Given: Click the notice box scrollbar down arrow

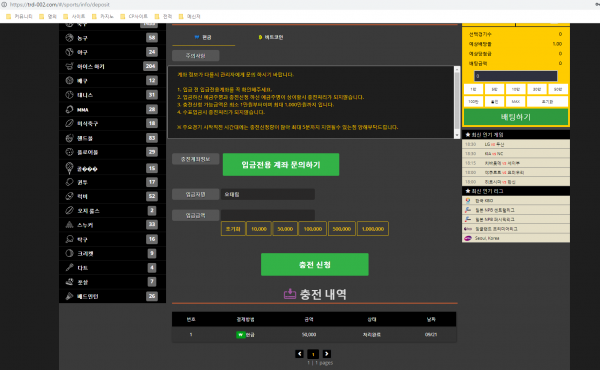Looking at the screenshot, I should point(457,135).
